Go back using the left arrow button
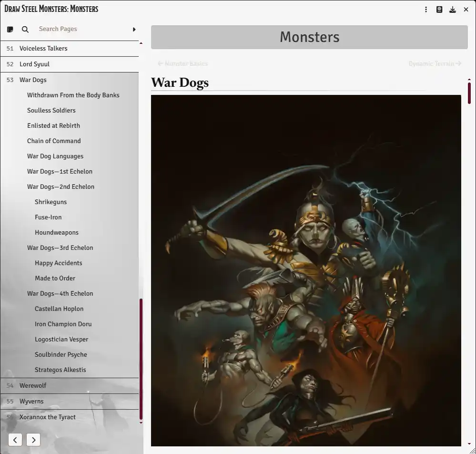Image resolution: width=476 pixels, height=454 pixels. point(15,440)
